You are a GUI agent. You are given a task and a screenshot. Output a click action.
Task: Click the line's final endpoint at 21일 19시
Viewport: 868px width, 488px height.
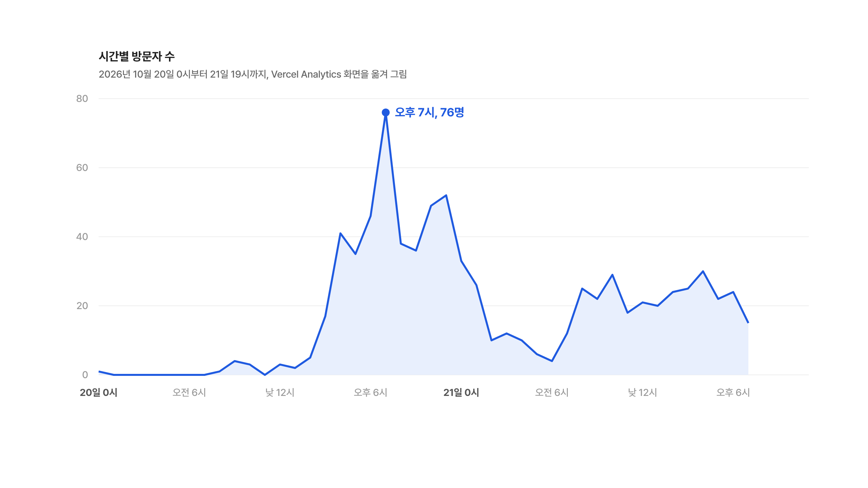(748, 323)
